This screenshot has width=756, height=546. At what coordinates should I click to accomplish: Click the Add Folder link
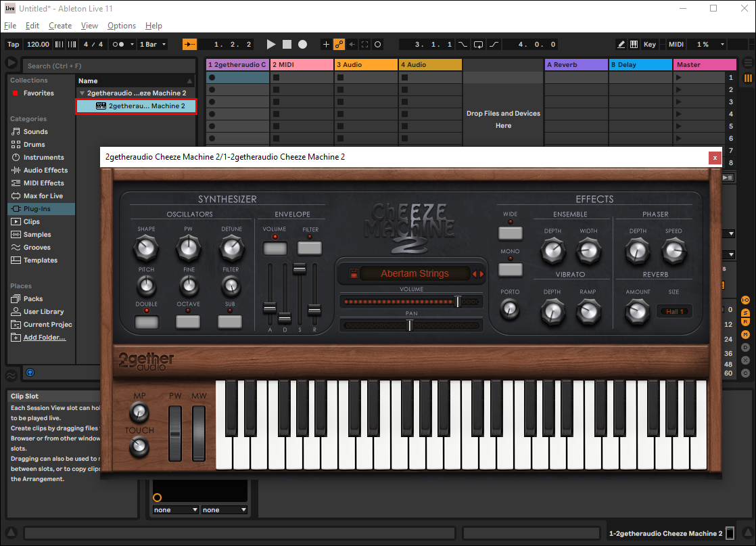(x=45, y=338)
